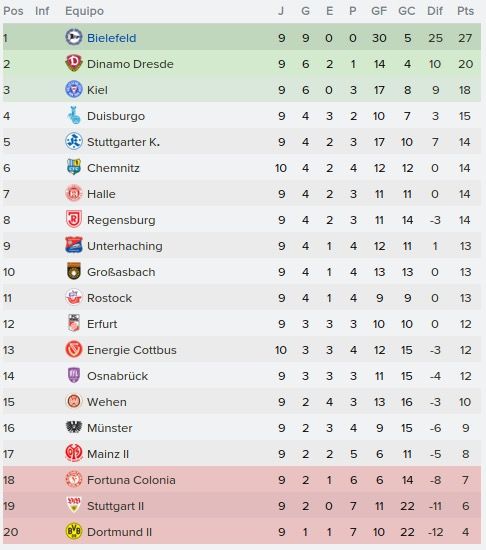Select the Kiel team crest

[74, 89]
